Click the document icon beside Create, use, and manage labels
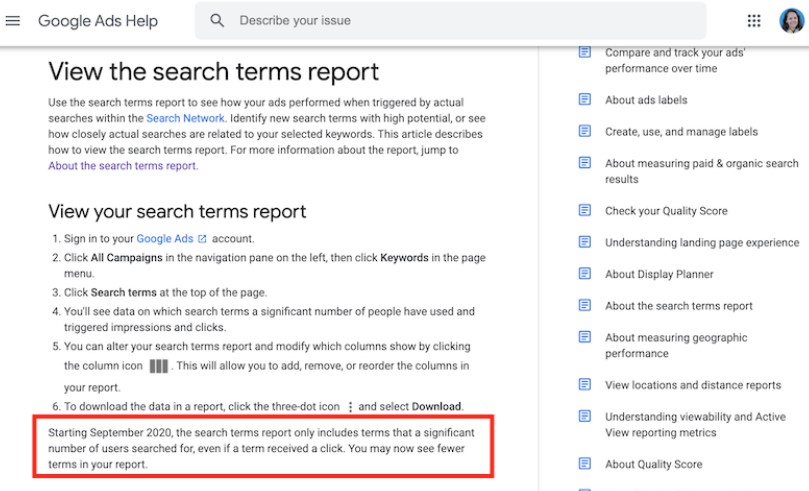Viewport: 809px width, 491px height. [585, 130]
